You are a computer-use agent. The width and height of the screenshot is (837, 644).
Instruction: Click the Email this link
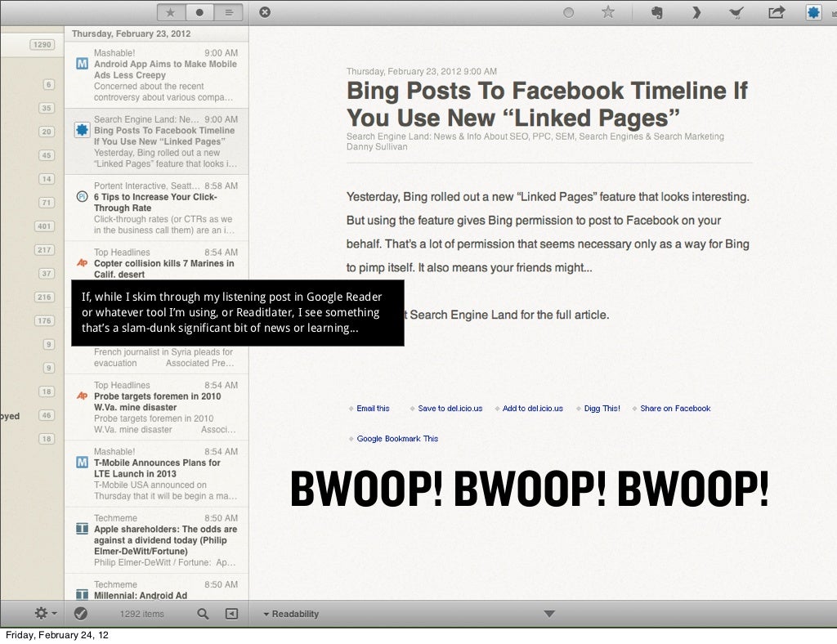[373, 408]
